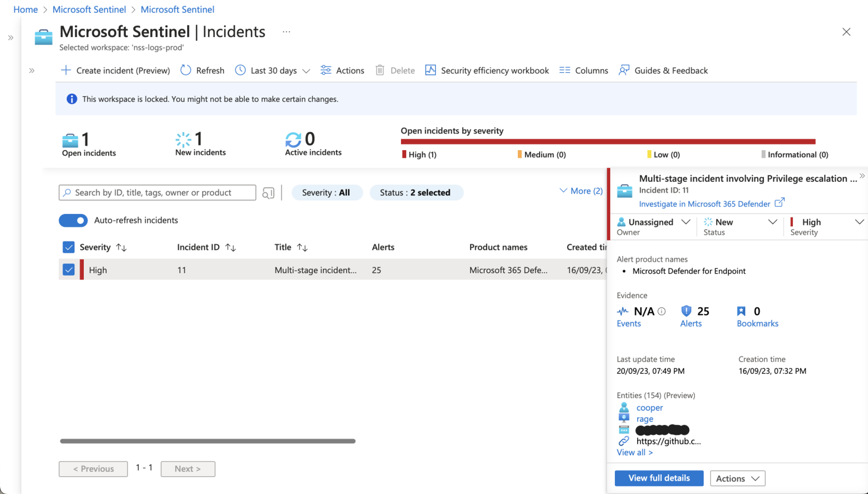Viewport: 868px width, 494px height.
Task: Click the Low (0) yellow severity swatch
Action: (649, 154)
